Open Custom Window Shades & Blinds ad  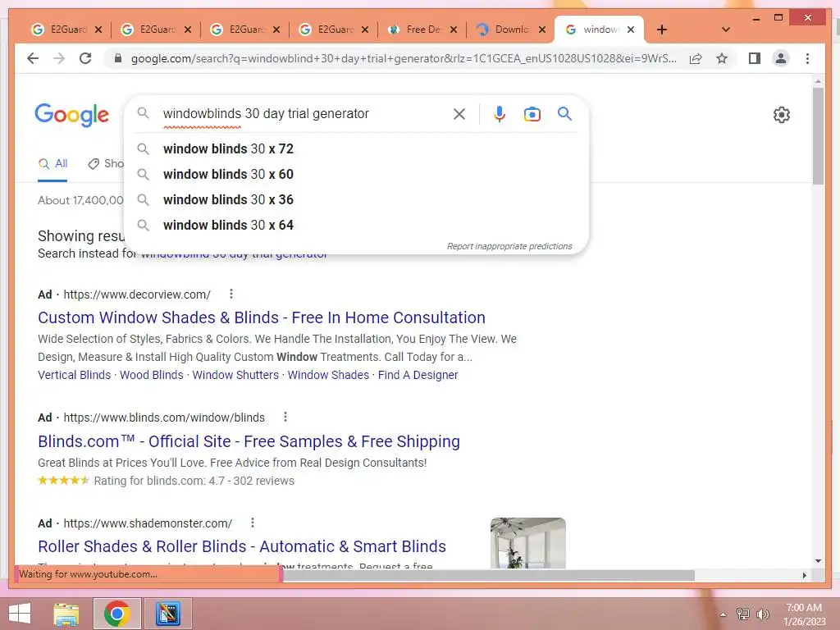click(x=262, y=317)
